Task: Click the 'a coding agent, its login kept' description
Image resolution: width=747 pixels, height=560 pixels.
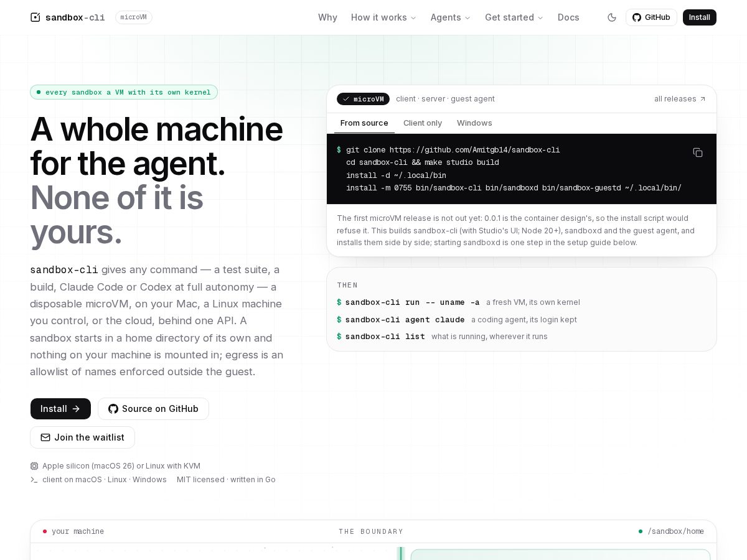Action: [x=524, y=320]
